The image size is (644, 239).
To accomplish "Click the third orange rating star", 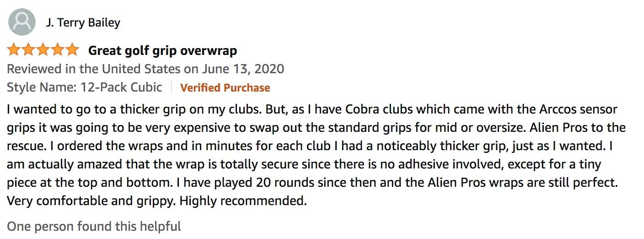I will pos(43,49).
